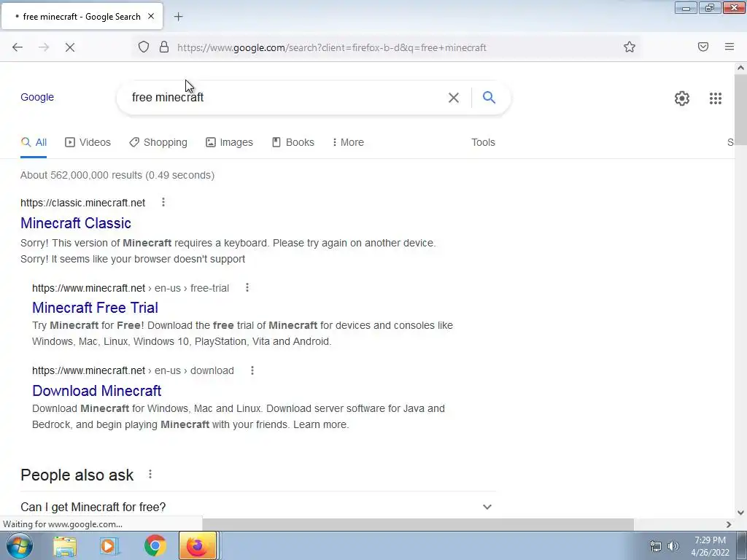This screenshot has height=560, width=747.
Task: Open the More search filters dropdown
Action: [x=348, y=142]
